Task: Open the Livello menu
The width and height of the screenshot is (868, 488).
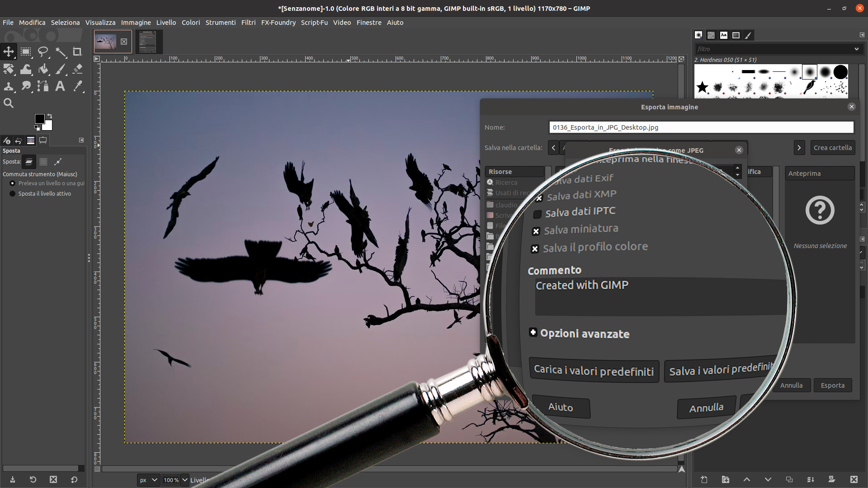Action: (166, 22)
